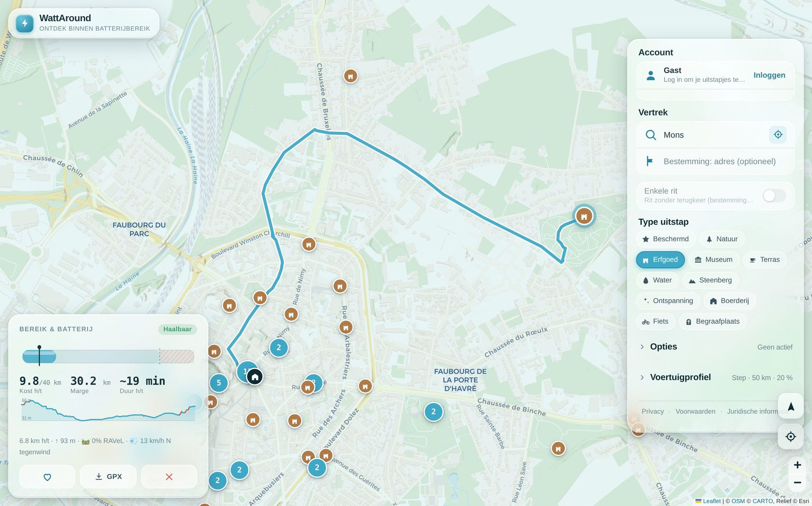Click the home start marker on map
This screenshot has height=506, width=812.
(x=254, y=377)
